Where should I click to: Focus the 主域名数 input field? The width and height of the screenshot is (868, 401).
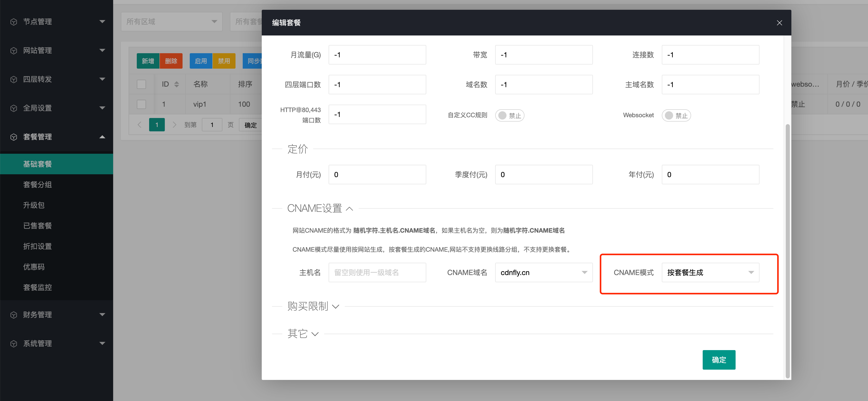click(710, 84)
